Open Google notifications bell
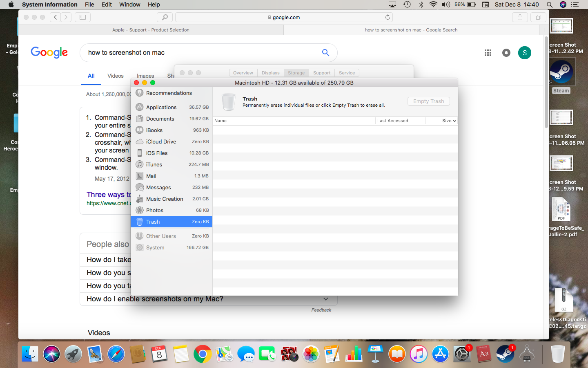Image resolution: width=588 pixels, height=368 pixels. tap(506, 53)
